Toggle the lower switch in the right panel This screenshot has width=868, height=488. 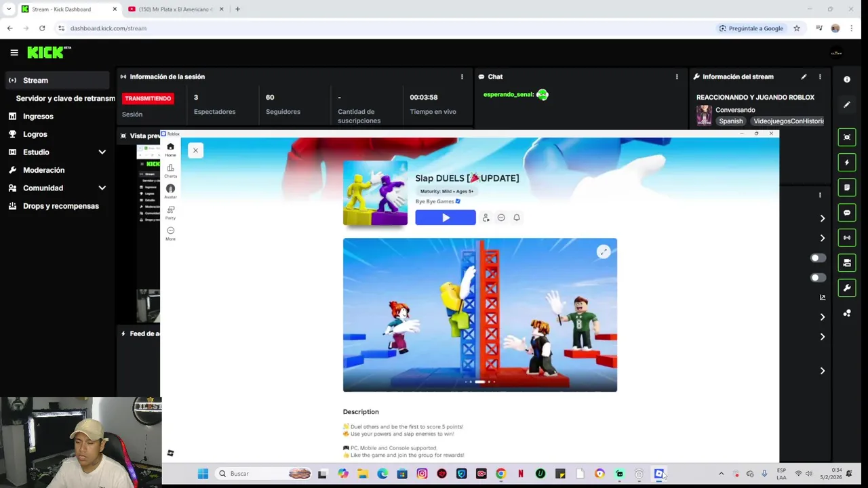818,278
